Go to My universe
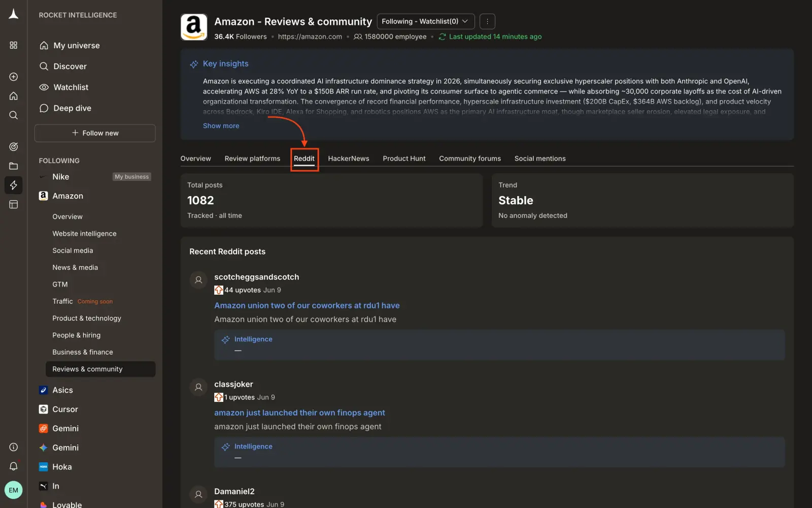 [x=77, y=45]
